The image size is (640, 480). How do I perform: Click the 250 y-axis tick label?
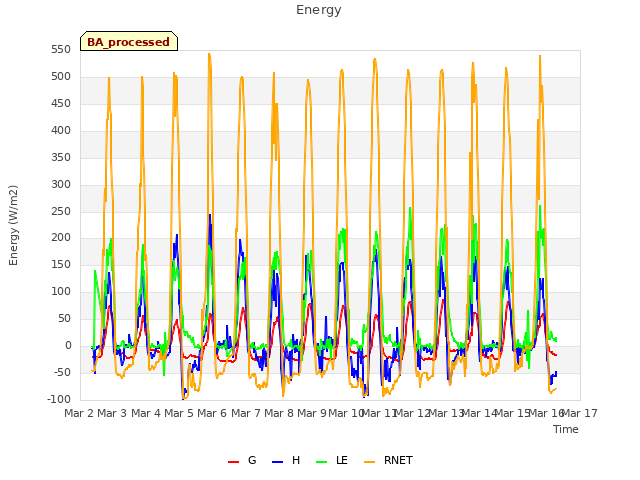(61, 211)
